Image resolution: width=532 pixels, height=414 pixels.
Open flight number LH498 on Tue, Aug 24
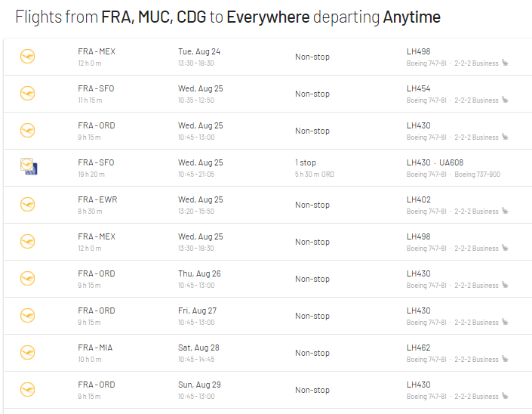[418, 51]
